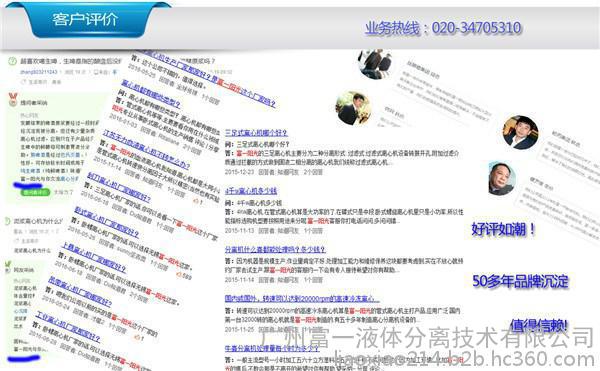Click the medal icon beside 提问者采纳
Screen dimensions: 600x371
point(13,100)
